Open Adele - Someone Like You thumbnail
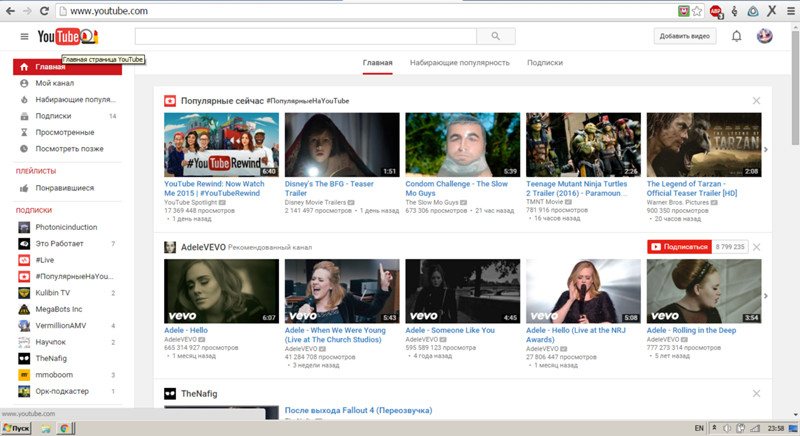The width and height of the screenshot is (800, 436). point(463,291)
